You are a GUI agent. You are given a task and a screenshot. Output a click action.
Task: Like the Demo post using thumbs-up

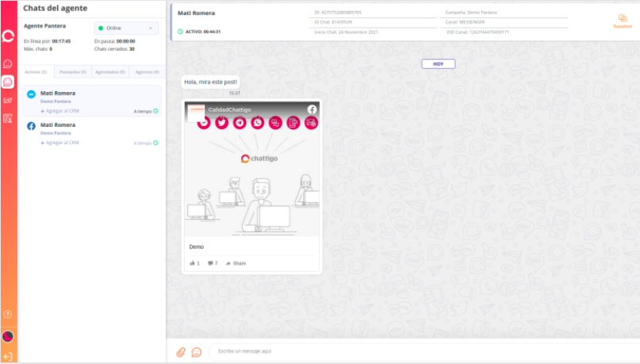click(194, 262)
